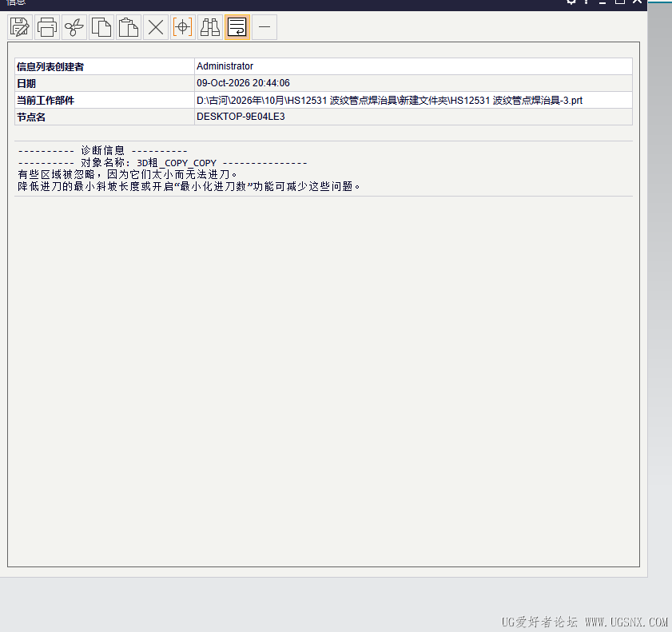
Task: Select the node name 'DESKTOP-9E04LE3'
Action: pos(241,117)
